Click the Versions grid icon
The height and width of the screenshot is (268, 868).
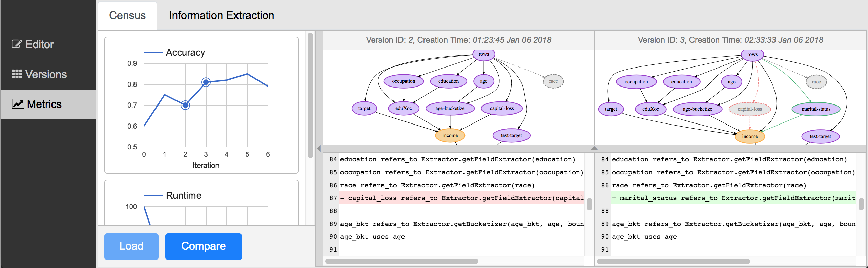coord(17,74)
